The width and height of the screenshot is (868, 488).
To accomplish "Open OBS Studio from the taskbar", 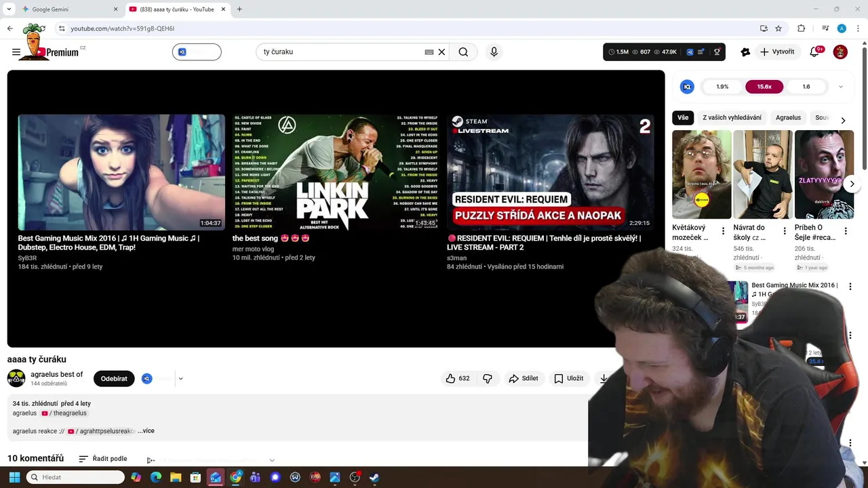I will [354, 477].
